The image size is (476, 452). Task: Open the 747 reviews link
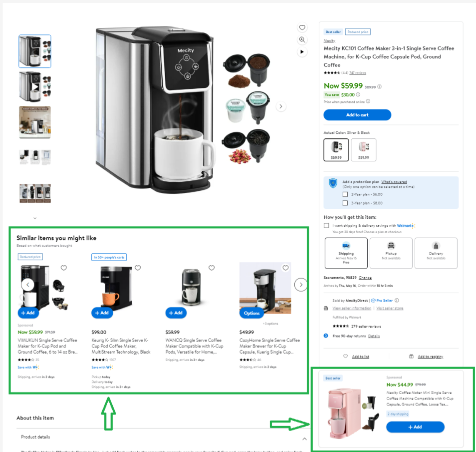[x=358, y=73]
